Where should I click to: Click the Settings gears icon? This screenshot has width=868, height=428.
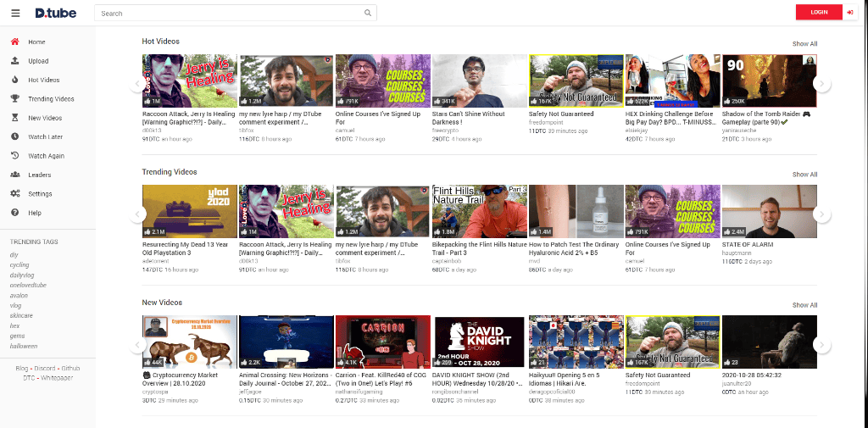point(15,194)
